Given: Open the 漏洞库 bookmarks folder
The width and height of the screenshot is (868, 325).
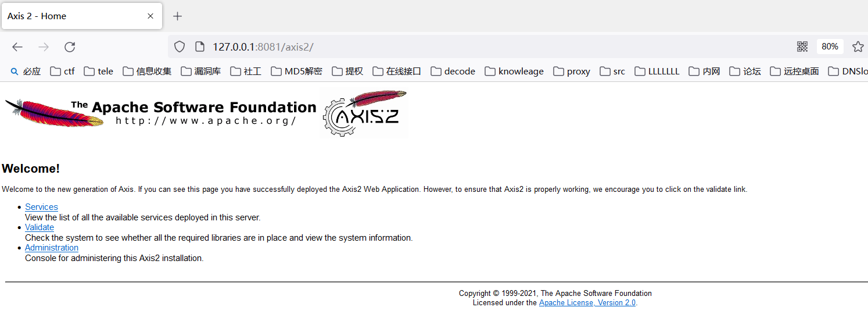Looking at the screenshot, I should point(201,71).
